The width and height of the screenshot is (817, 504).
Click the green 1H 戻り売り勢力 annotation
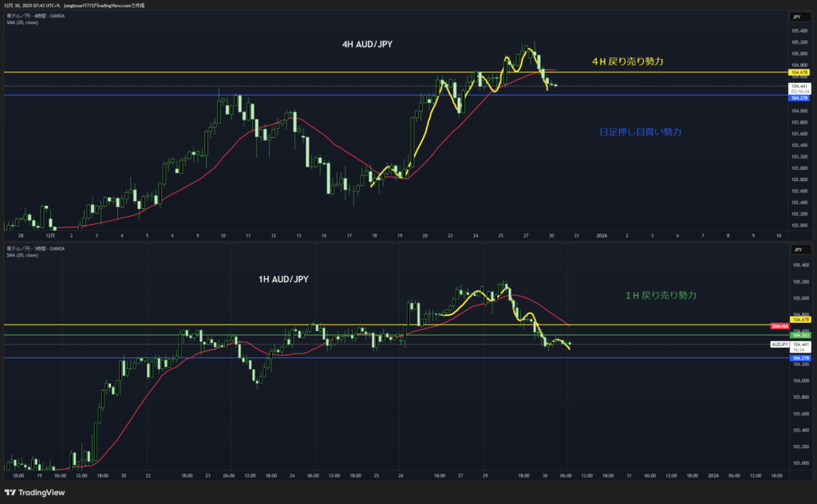pos(661,295)
